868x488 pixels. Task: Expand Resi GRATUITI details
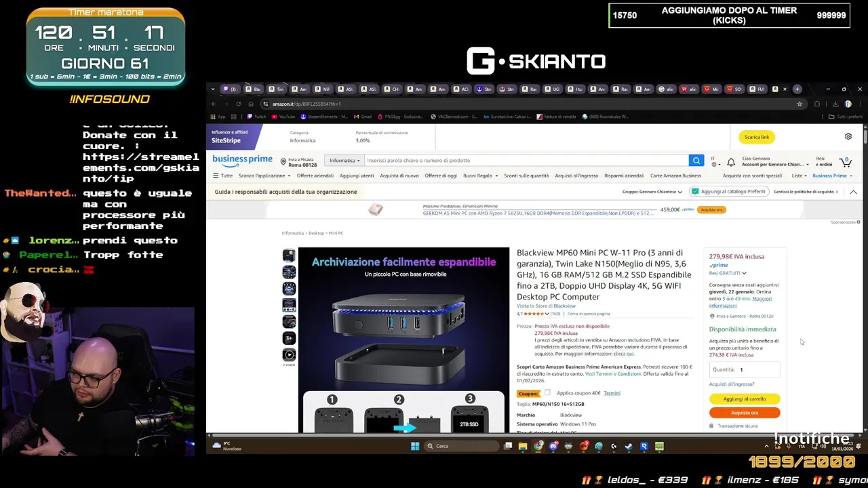click(x=728, y=273)
